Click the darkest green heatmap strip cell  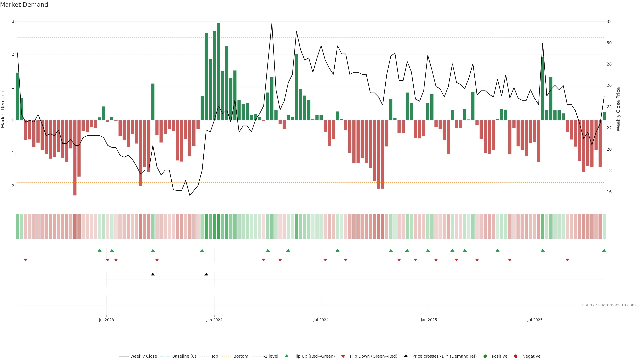coord(219,226)
